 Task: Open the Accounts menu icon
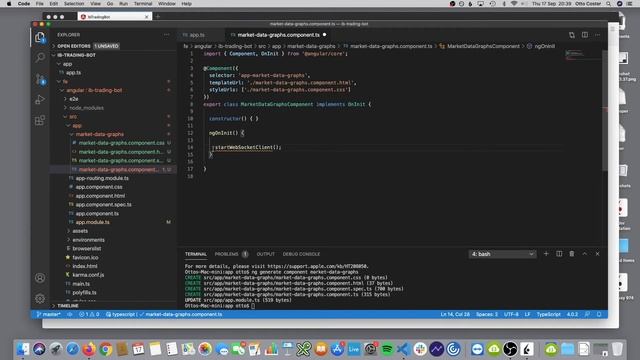point(40,278)
